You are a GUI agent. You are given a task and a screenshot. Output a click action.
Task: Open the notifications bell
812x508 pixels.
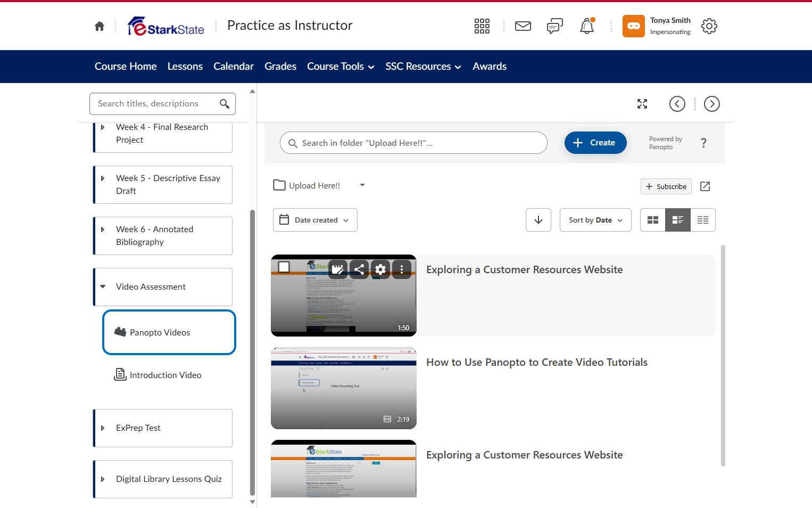(x=587, y=26)
